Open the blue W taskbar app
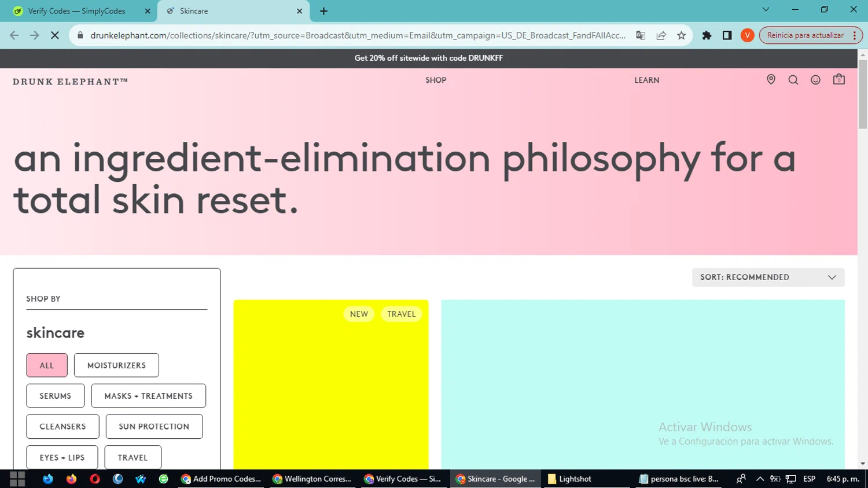 click(x=141, y=479)
